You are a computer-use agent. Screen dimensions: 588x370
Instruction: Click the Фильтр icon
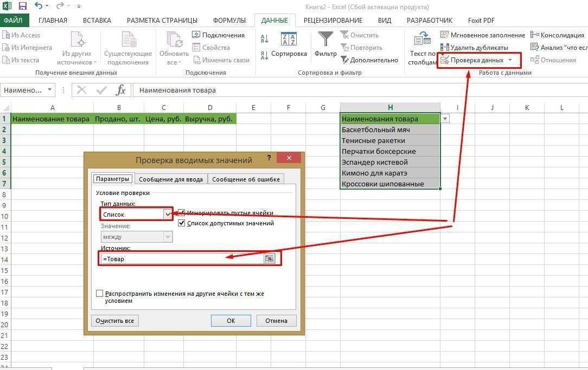[x=325, y=42]
